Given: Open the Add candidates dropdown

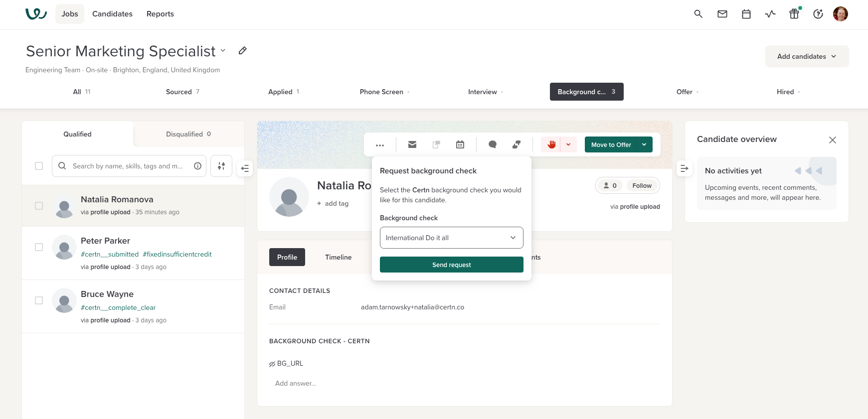Looking at the screenshot, I should tap(806, 56).
